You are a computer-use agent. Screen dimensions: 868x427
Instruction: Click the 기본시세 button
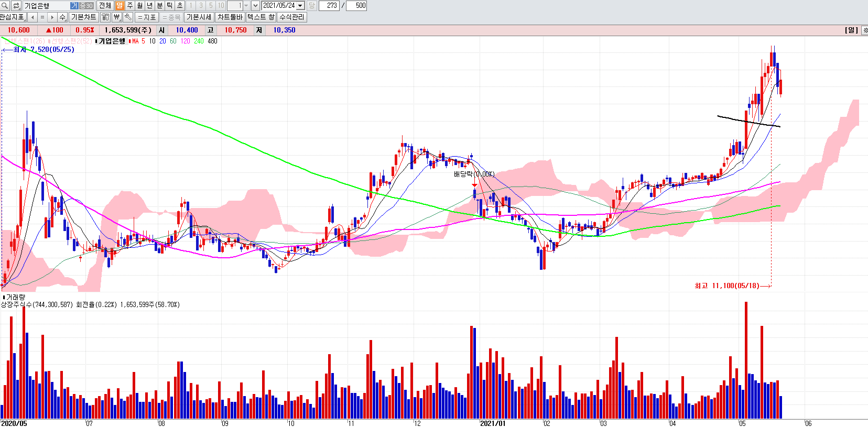click(199, 17)
